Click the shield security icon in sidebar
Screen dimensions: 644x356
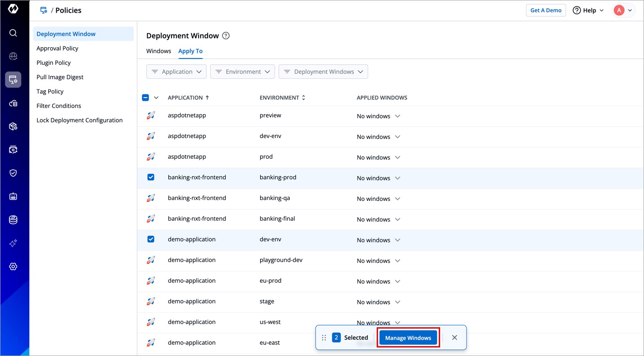click(13, 173)
